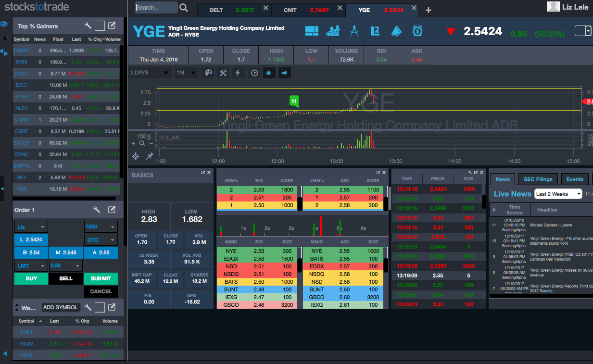593x364 pixels.
Task: Click the chart lightning bolt icon
Action: [238, 73]
